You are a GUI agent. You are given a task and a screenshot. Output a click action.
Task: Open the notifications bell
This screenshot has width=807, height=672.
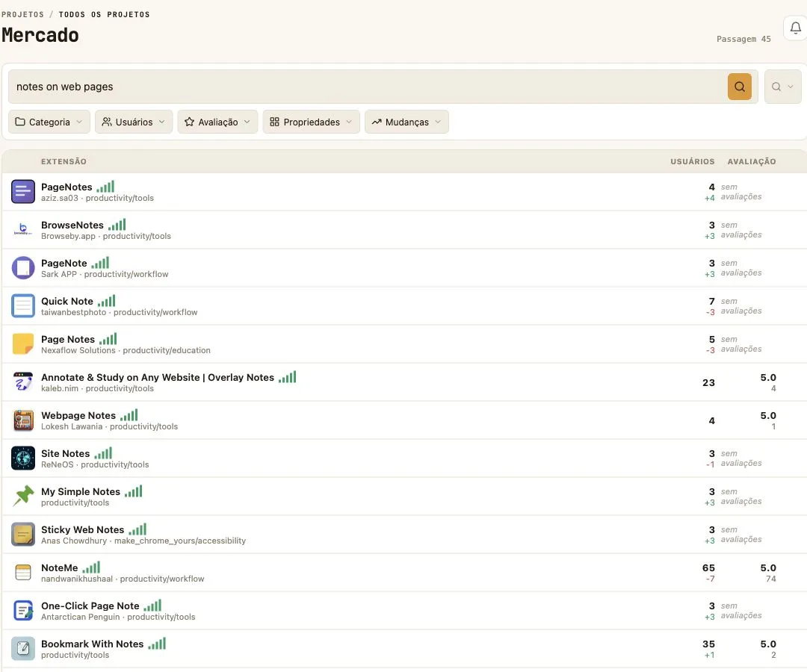tap(795, 28)
